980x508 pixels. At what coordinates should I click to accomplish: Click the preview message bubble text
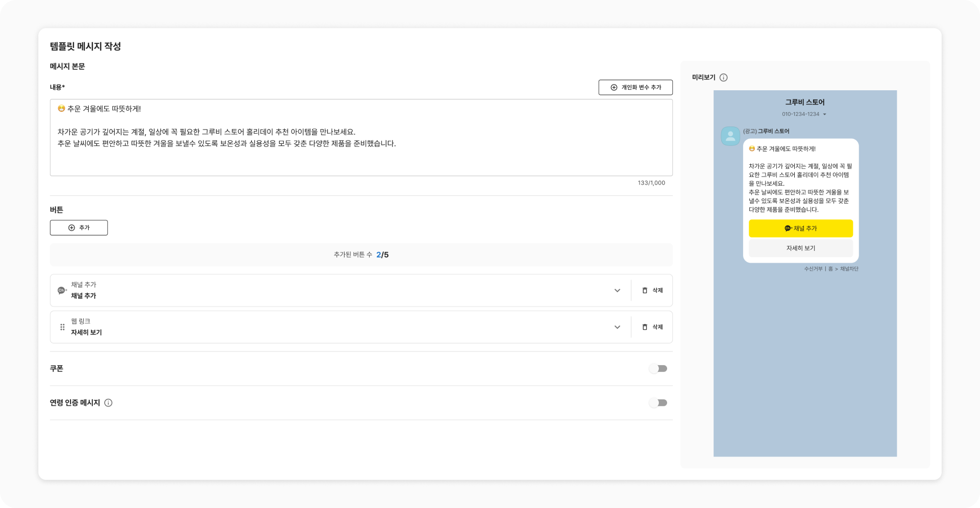click(800, 188)
